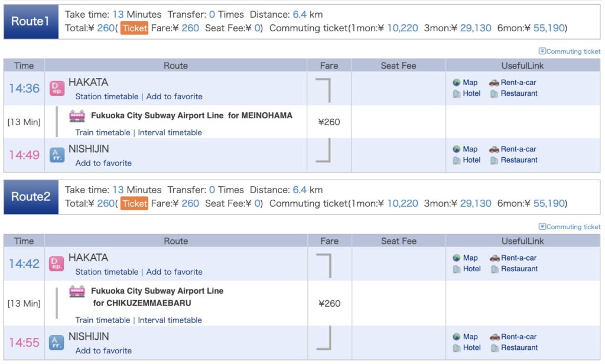Screen dimensions: 605x364
Task: Click the train icon for MEINOHAMA line
Action: tap(77, 116)
